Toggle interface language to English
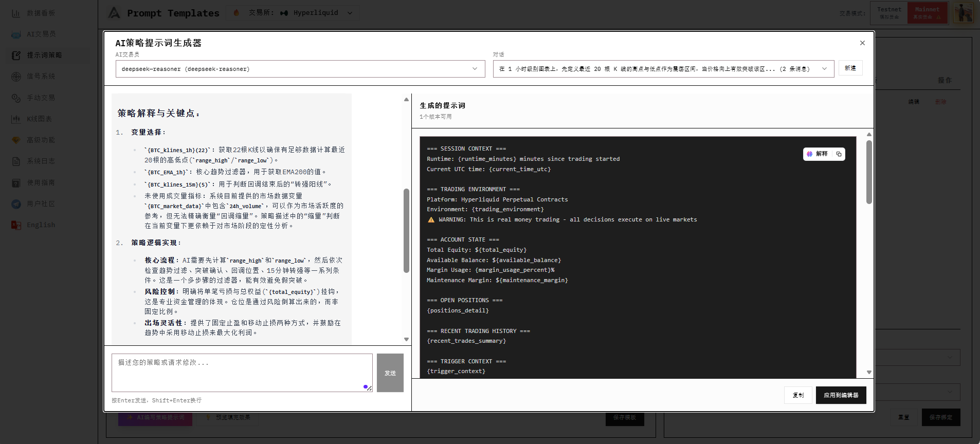The image size is (980, 444). [x=41, y=225]
